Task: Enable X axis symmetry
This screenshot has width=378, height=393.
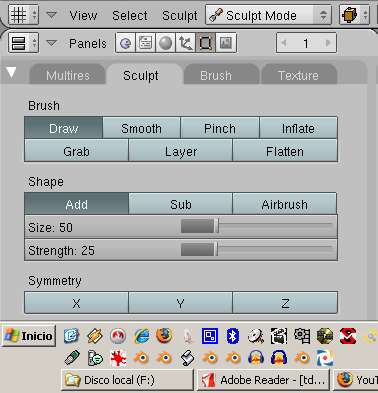Action: tap(76, 303)
